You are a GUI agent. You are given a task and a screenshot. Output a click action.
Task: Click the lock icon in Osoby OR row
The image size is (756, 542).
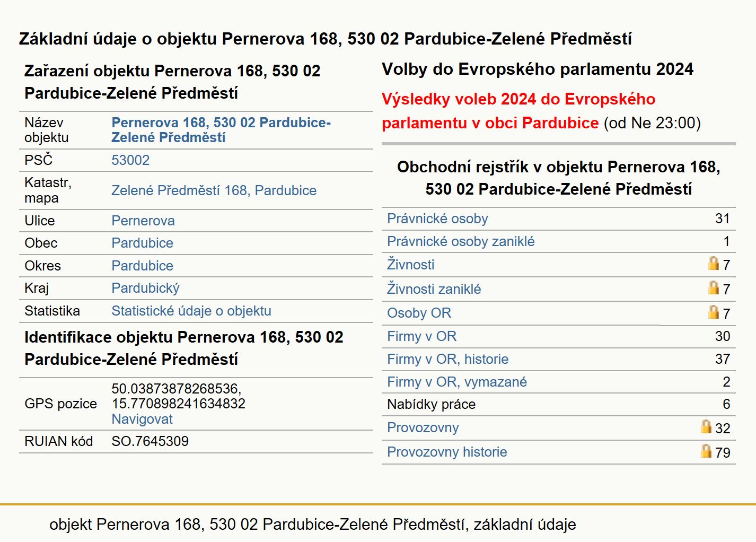click(714, 312)
